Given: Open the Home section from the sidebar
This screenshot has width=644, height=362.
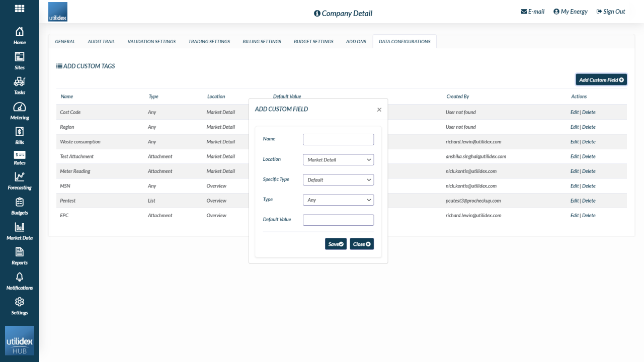Looking at the screenshot, I should click(19, 34).
